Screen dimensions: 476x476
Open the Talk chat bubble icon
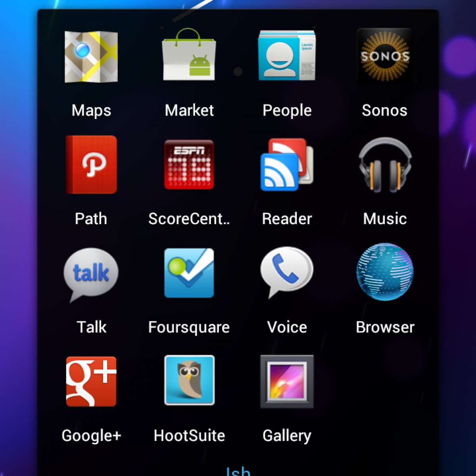(91, 274)
